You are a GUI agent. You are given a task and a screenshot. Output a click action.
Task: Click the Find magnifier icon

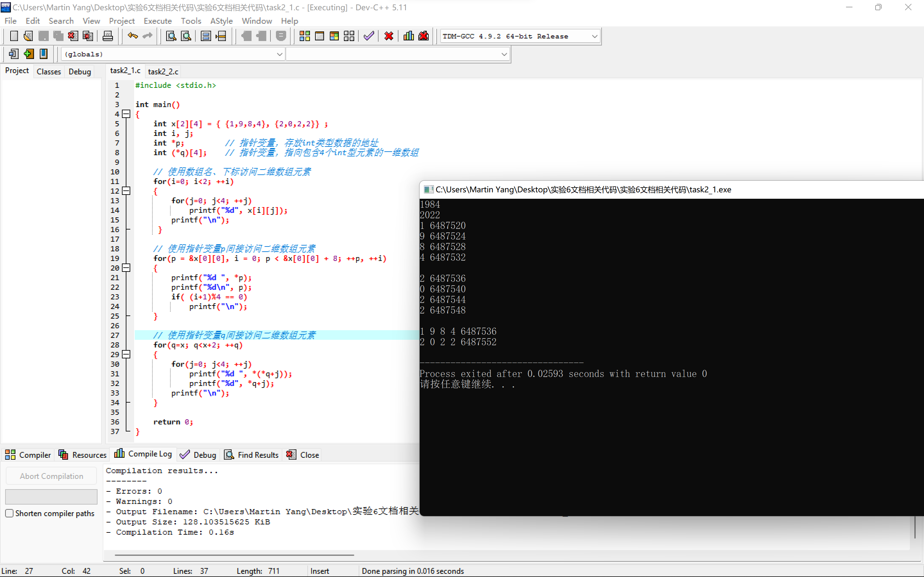171,36
